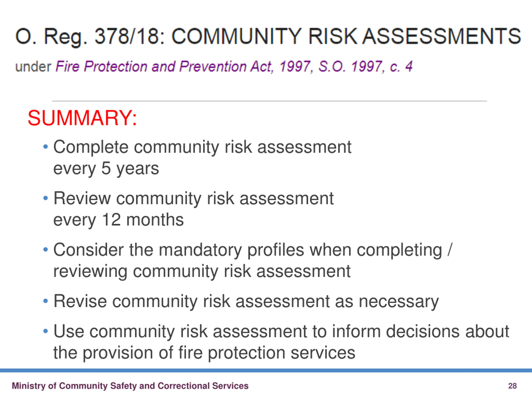This screenshot has height=399, width=532.
Task: Click the bullet dot before Revise
Action: (46, 301)
